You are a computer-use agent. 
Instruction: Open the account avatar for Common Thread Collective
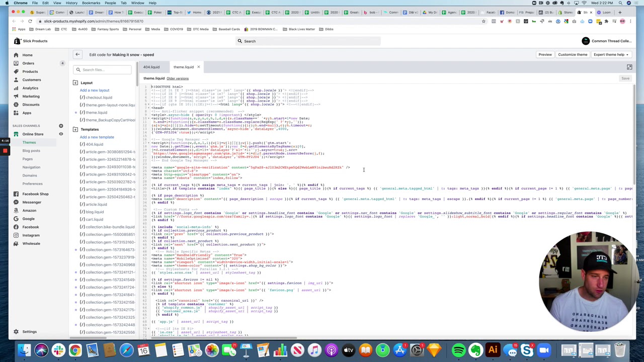(x=586, y=41)
